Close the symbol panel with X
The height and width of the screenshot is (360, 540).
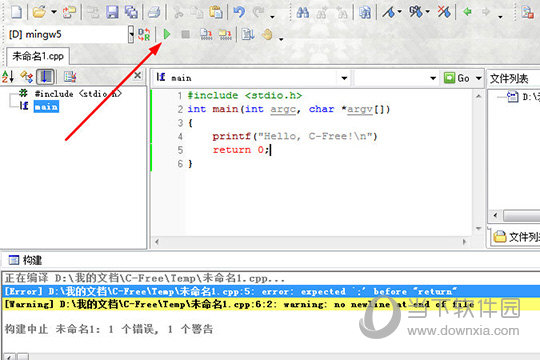[x=137, y=75]
